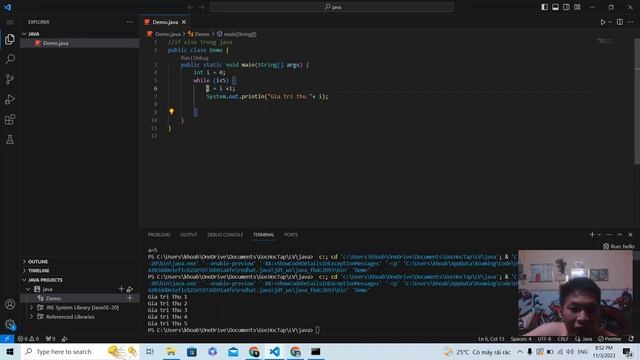Close the terminal panel
The image size is (640, 360).
630,235
